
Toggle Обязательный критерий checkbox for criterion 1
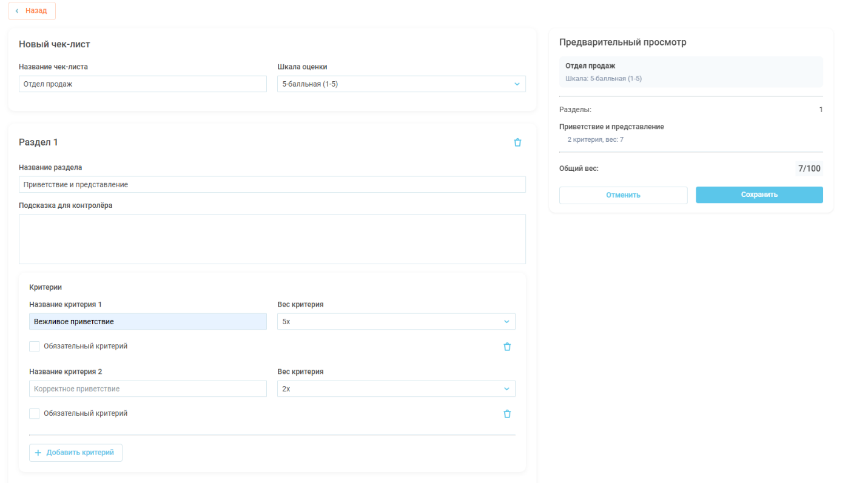(x=35, y=347)
